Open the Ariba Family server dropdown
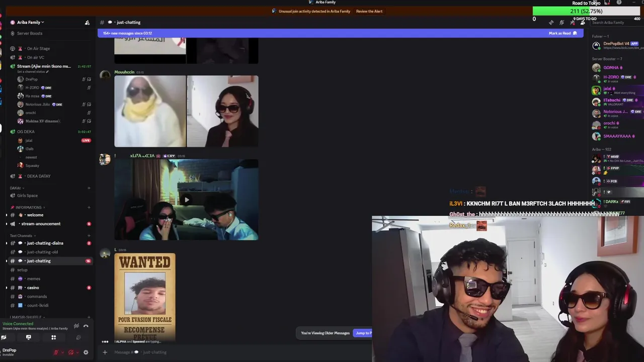This screenshot has width=644, height=362. (x=30, y=22)
